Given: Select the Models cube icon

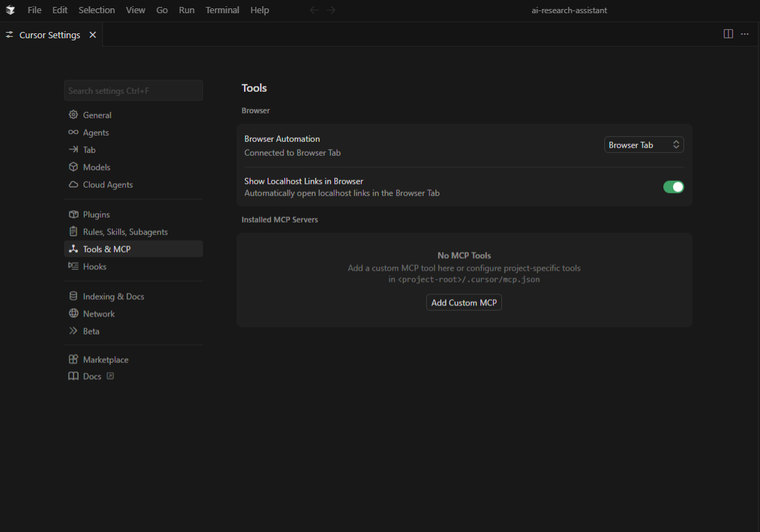Looking at the screenshot, I should 73,167.
